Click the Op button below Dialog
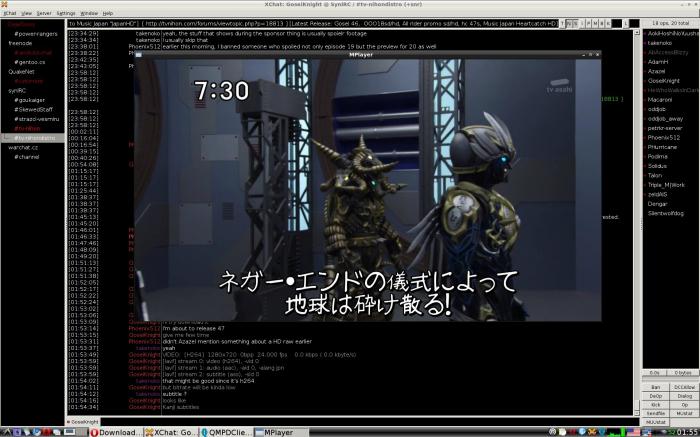The width and height of the screenshot is (700, 437). 684,405
